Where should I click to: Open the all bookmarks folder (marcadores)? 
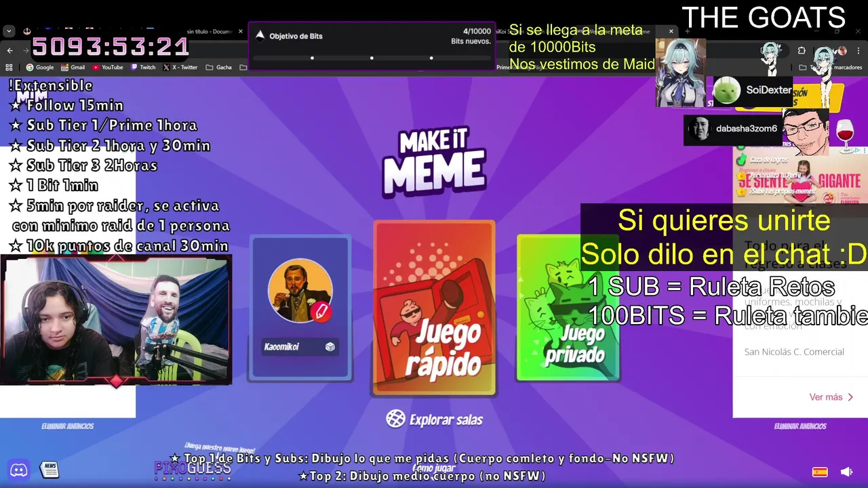coord(831,67)
